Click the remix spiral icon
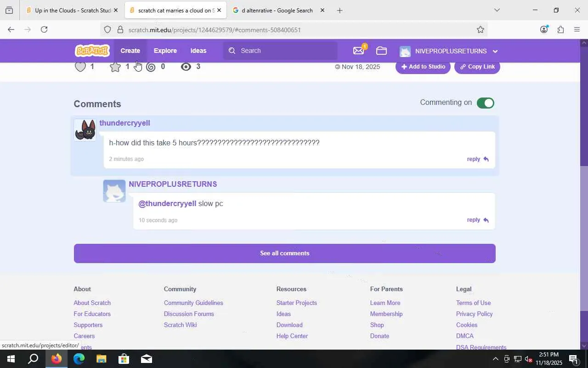The image size is (588, 368). pos(151,67)
